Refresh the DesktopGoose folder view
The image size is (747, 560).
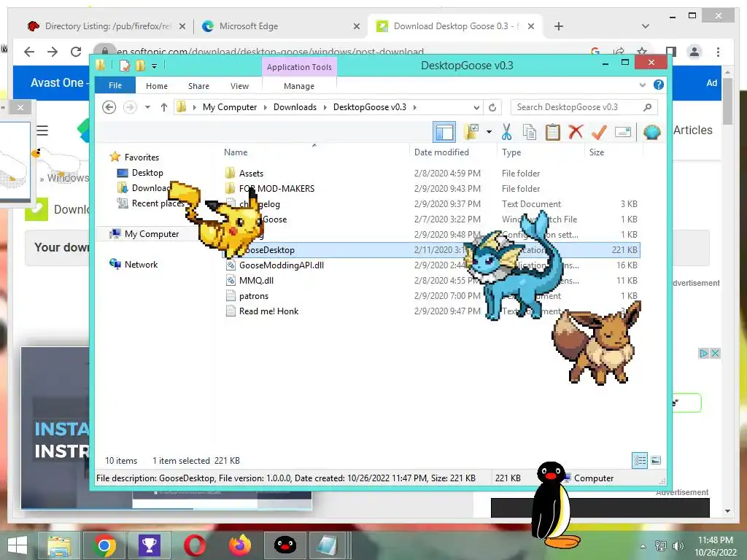[492, 107]
